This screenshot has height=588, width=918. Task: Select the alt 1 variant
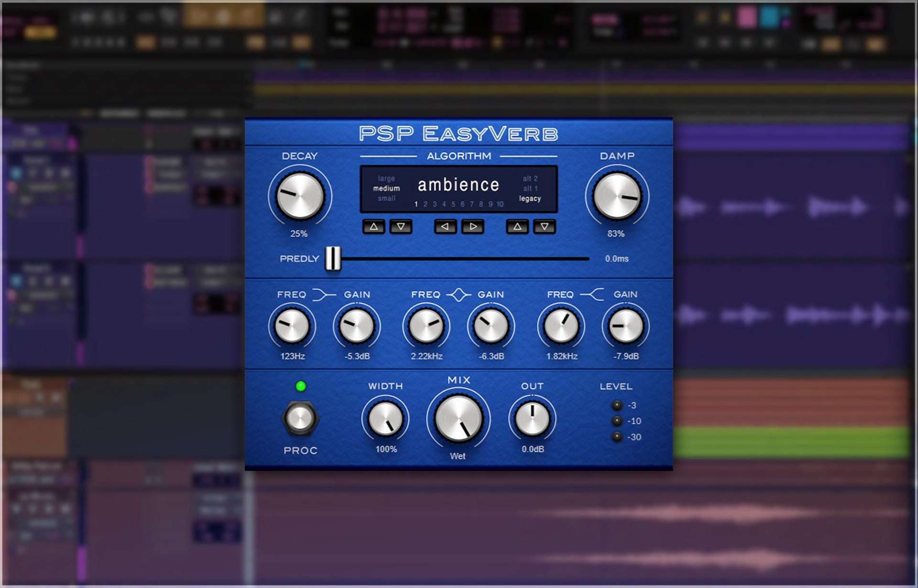point(530,188)
